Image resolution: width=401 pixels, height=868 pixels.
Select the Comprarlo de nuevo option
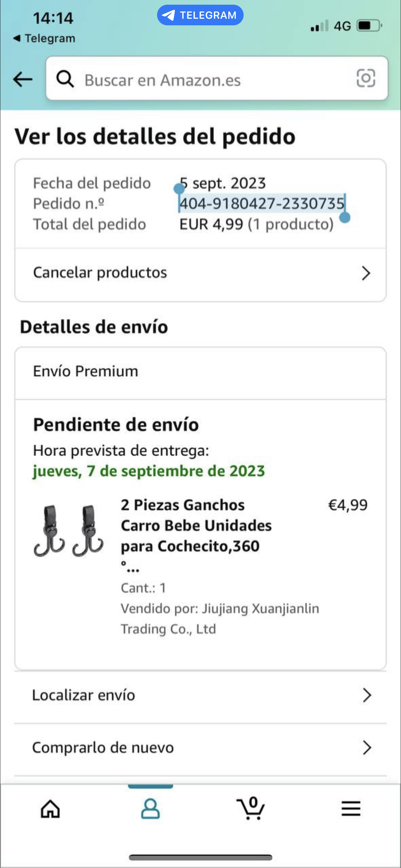(x=103, y=748)
